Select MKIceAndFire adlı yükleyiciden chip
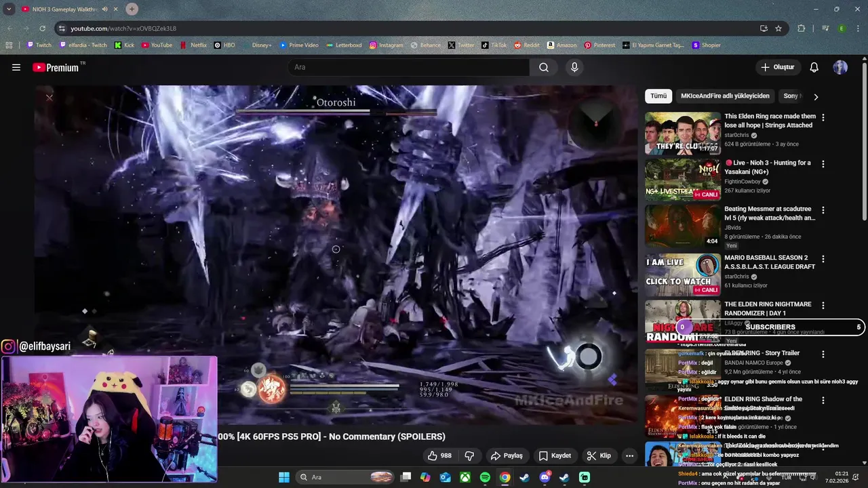 click(725, 96)
